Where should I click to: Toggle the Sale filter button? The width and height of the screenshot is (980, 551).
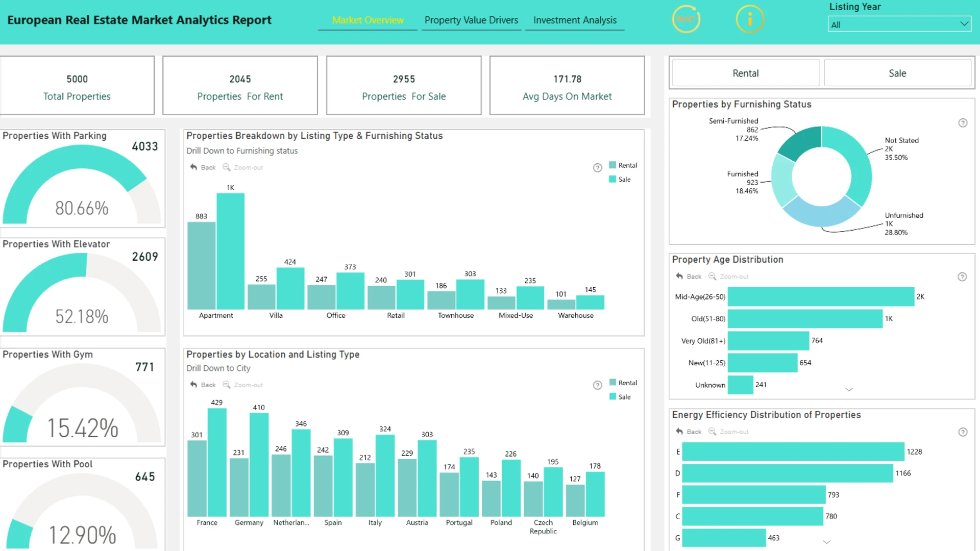tap(897, 73)
